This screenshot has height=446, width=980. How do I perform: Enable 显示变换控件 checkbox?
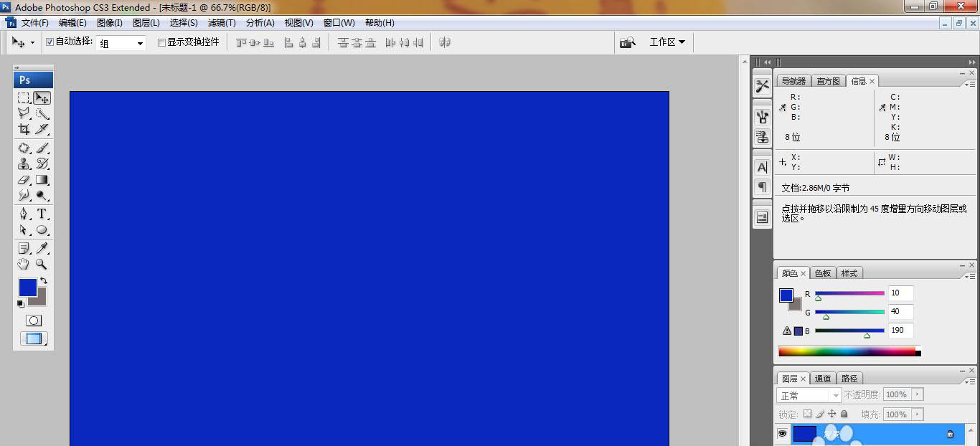(161, 42)
